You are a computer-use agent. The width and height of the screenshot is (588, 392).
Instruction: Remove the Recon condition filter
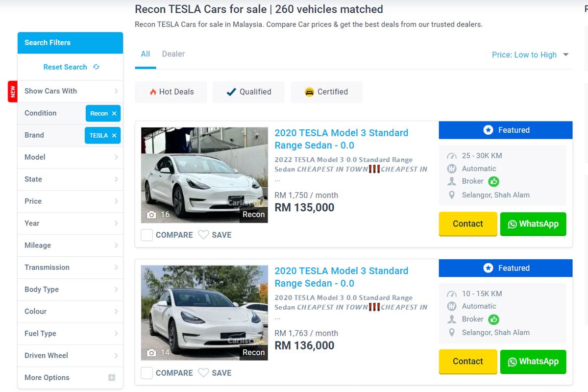[114, 113]
